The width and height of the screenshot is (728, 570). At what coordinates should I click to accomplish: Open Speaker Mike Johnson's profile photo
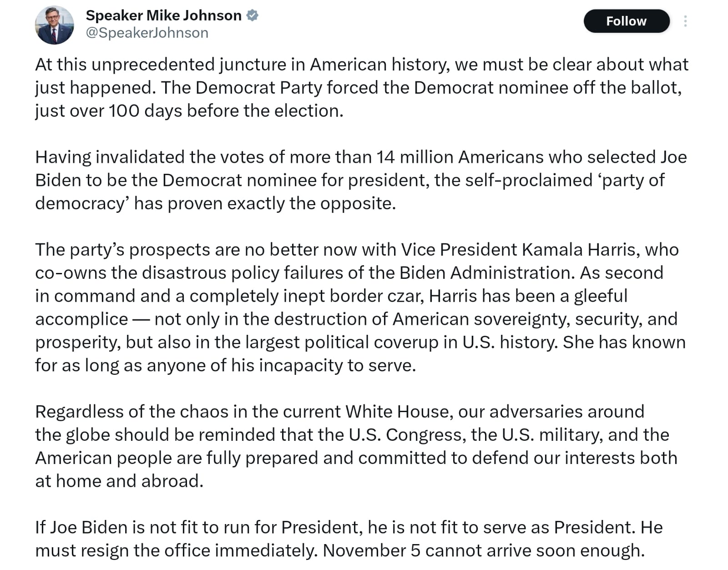pos(54,25)
